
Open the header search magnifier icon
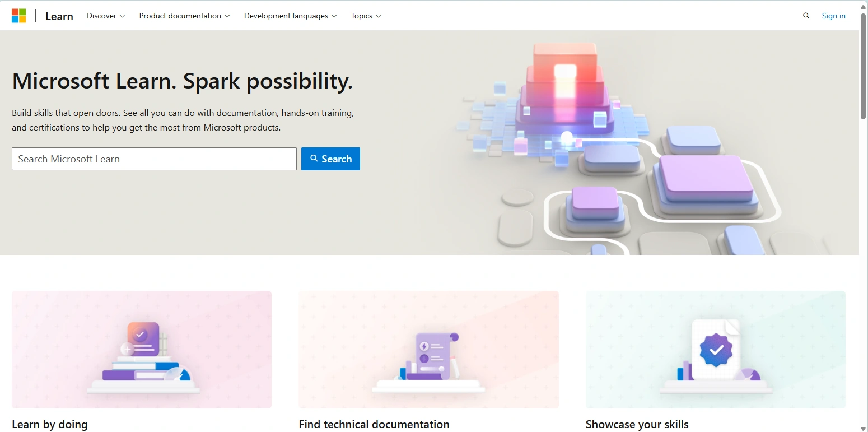806,16
